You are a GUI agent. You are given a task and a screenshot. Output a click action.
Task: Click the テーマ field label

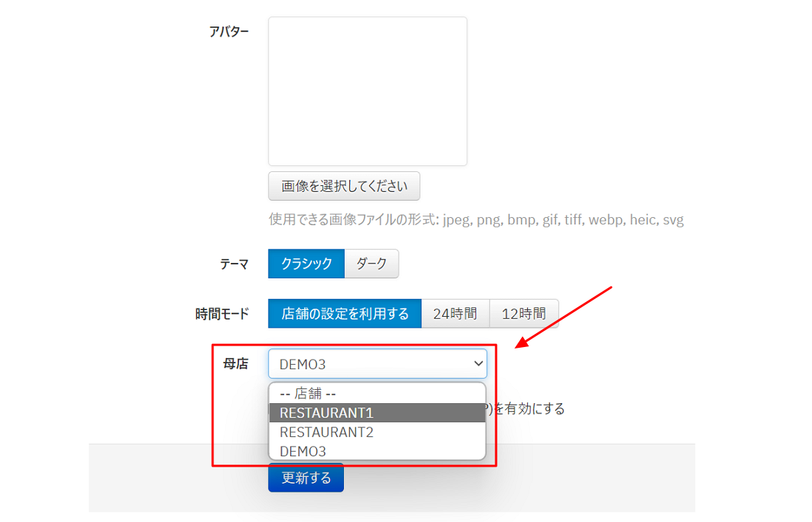click(x=234, y=264)
